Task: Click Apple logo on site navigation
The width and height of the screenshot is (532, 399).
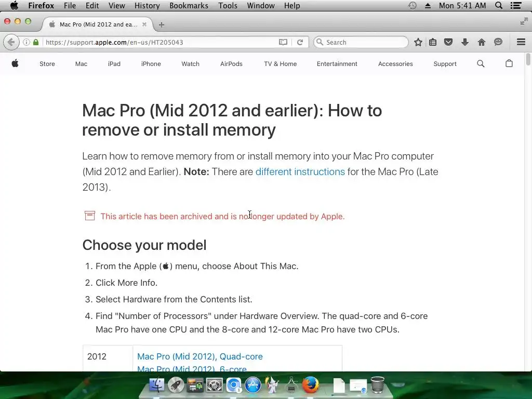Action: pyautogui.click(x=15, y=63)
